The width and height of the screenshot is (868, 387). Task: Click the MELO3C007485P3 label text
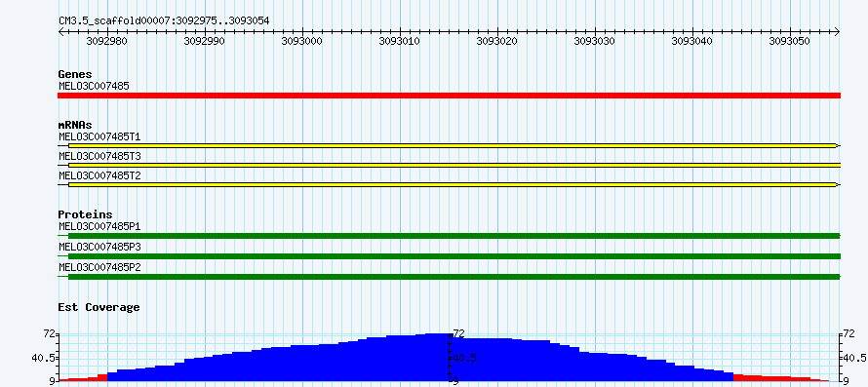click(99, 247)
